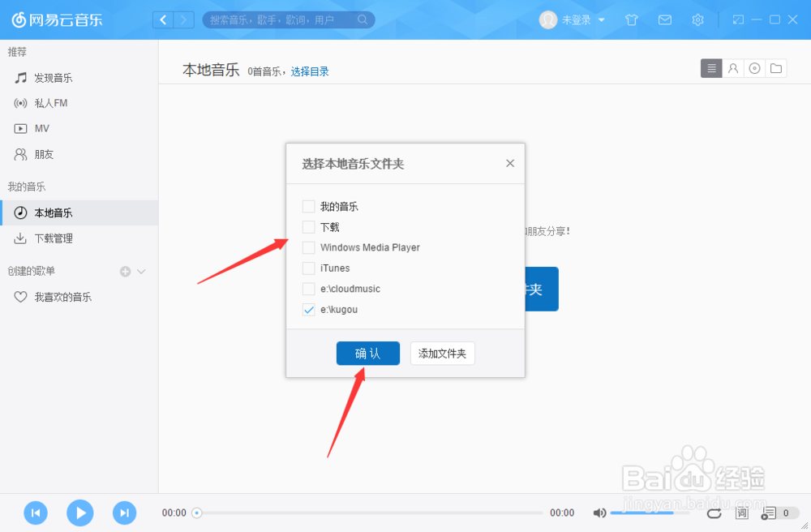The image size is (811, 532).
Task: Click the search magnifier icon
Action: (x=363, y=19)
